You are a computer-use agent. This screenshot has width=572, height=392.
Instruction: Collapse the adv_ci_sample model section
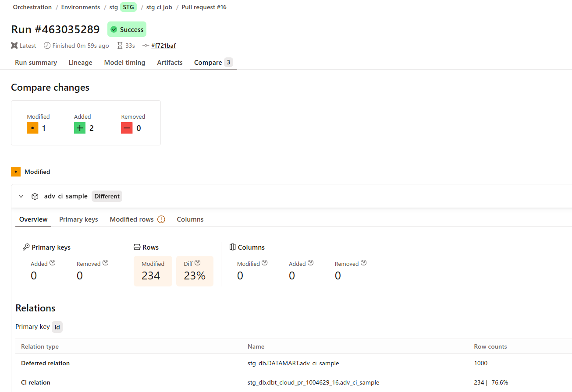(21, 196)
